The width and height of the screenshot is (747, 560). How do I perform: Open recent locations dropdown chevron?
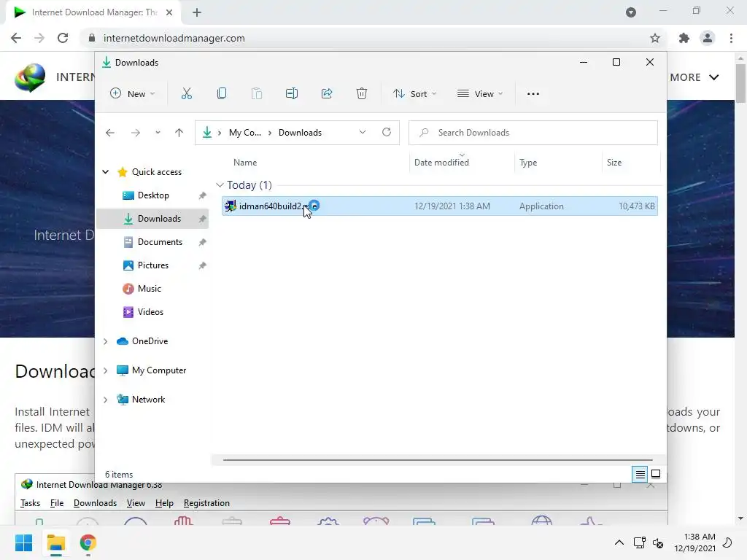pyautogui.click(x=158, y=133)
